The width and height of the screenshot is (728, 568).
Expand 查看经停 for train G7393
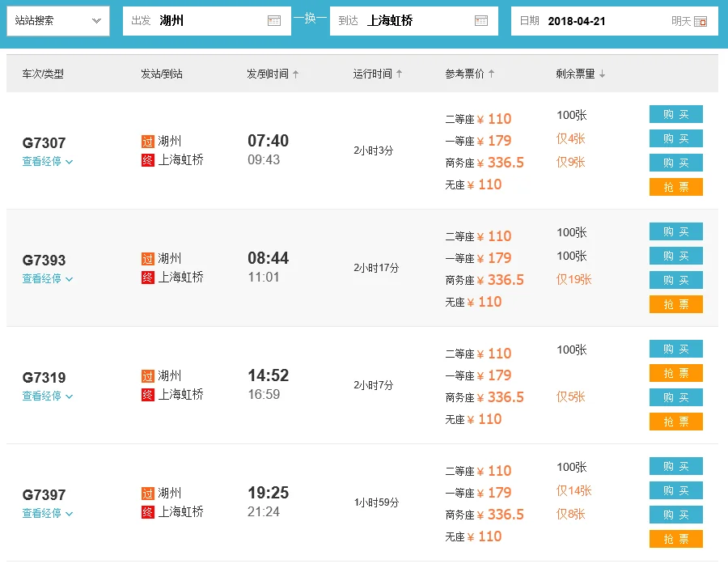point(42,278)
